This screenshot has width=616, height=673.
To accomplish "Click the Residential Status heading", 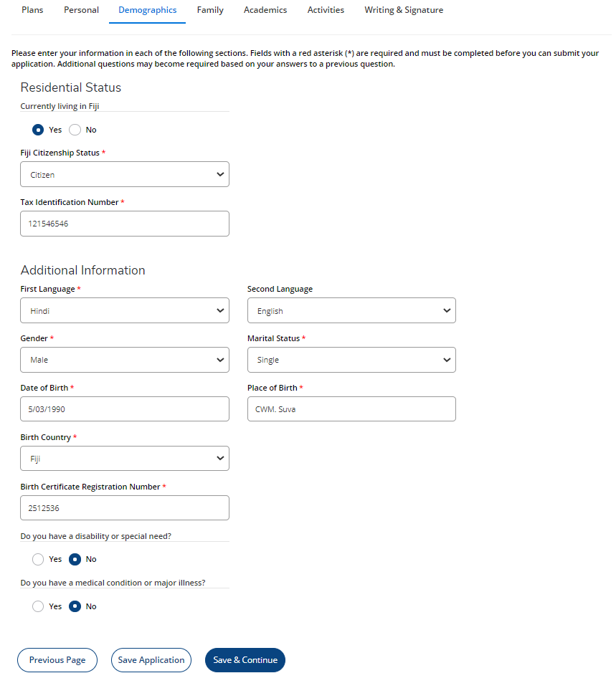I will click(x=71, y=87).
